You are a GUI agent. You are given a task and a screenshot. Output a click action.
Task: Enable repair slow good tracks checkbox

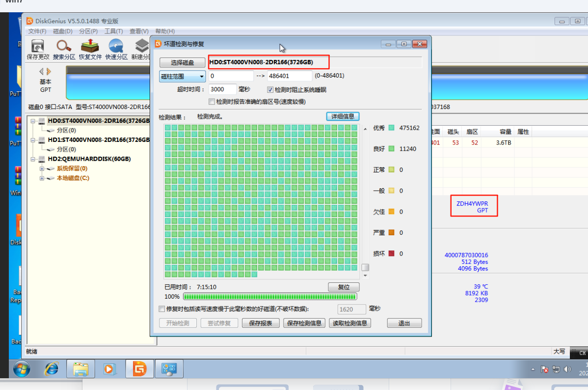click(x=161, y=309)
